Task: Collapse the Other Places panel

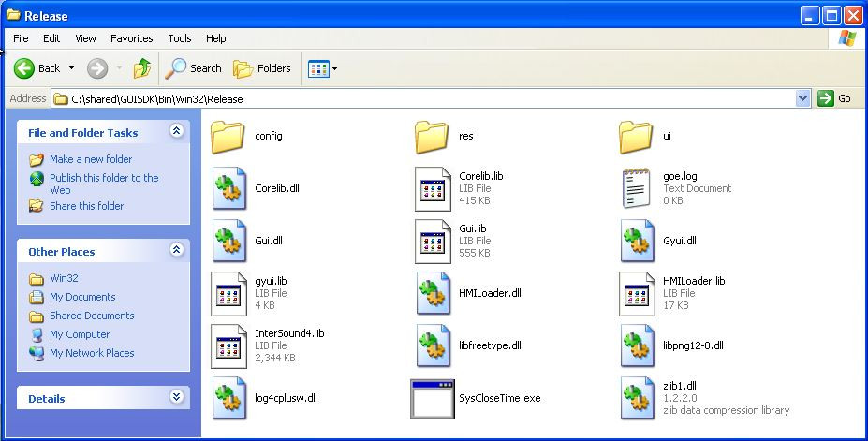Action: 177,250
